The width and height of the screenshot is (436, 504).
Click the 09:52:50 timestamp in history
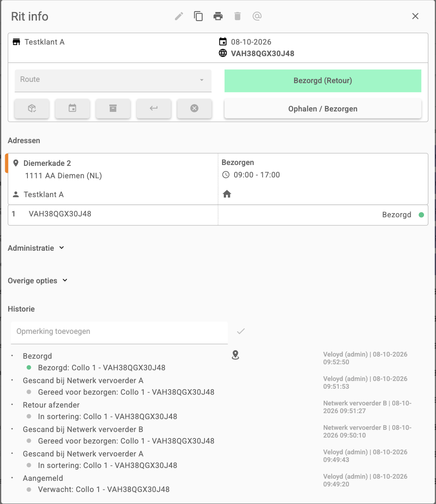pyautogui.click(x=336, y=362)
